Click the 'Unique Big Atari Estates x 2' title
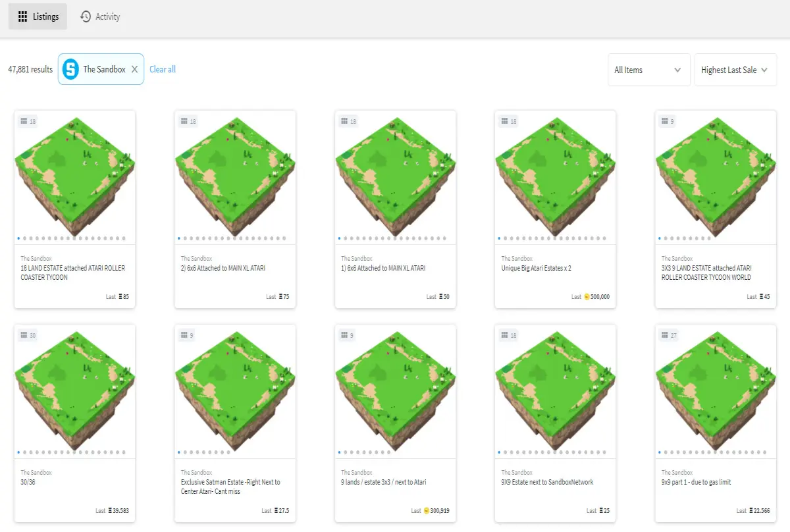 (x=536, y=268)
